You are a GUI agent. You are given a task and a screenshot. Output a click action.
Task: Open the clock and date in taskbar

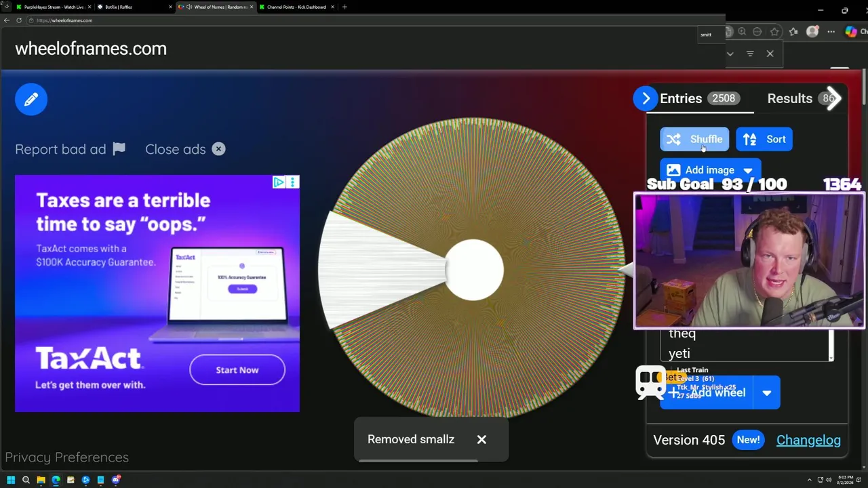846,480
